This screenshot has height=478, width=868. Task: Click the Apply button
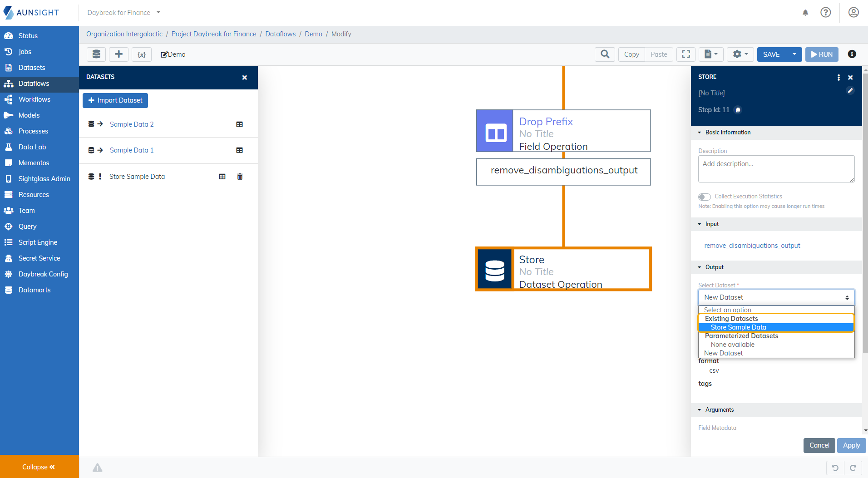pyautogui.click(x=851, y=445)
